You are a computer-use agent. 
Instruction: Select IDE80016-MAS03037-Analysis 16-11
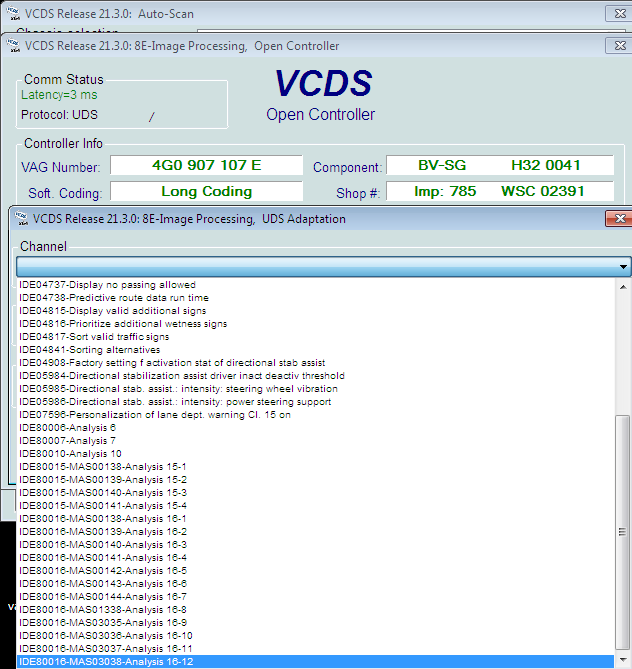point(315,649)
